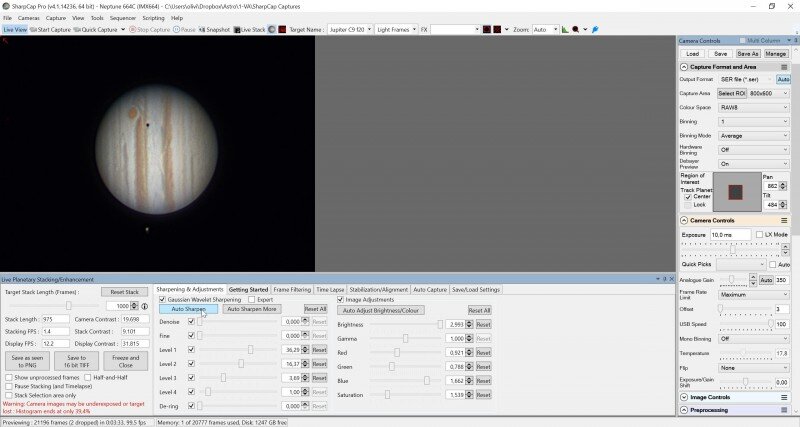Check Stack Selection area only
This screenshot has height=427, width=800.
point(9,395)
